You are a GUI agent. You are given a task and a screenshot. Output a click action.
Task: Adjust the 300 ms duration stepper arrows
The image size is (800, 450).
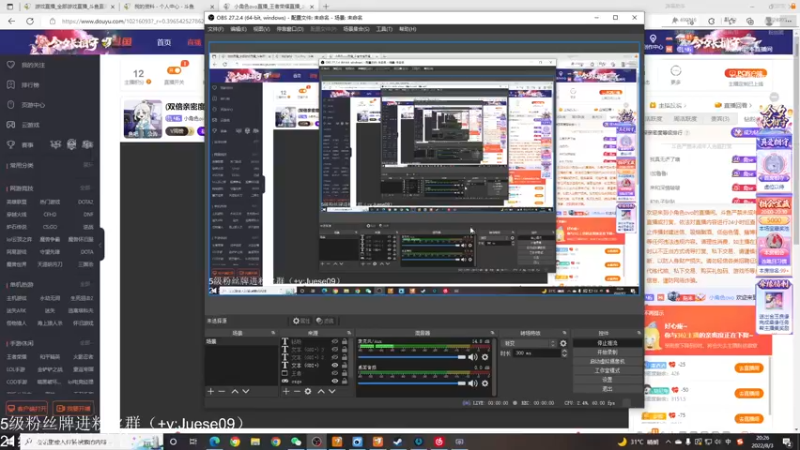click(564, 353)
